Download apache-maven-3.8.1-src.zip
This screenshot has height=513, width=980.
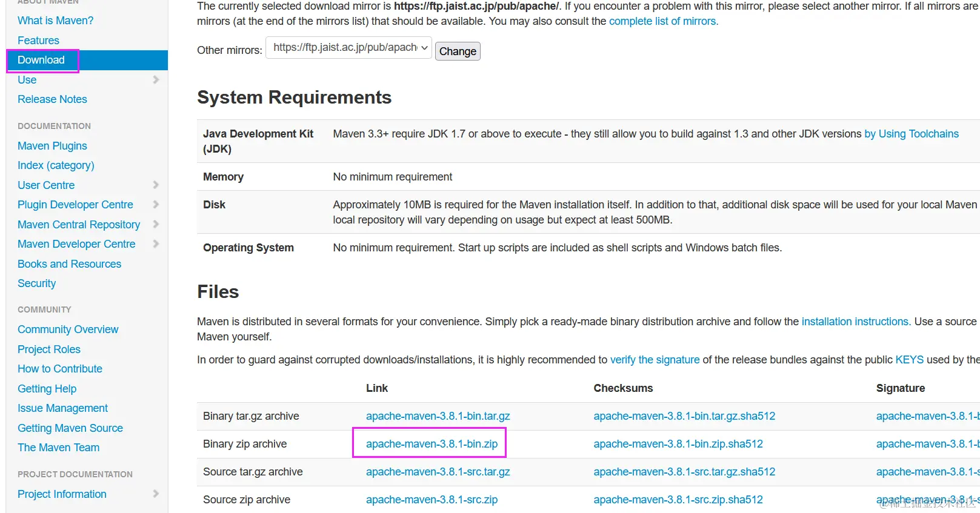[432, 500]
